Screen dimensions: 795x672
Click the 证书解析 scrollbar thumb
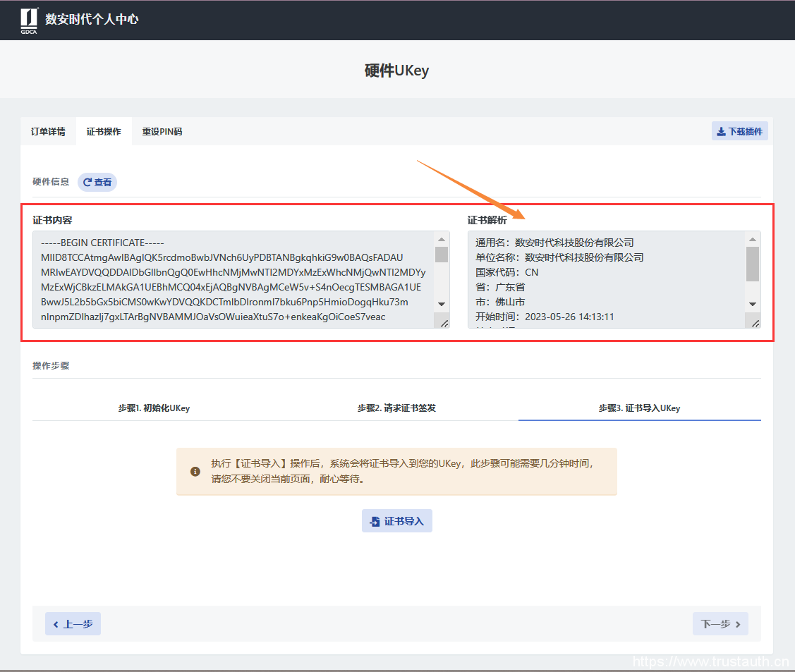[x=753, y=264]
